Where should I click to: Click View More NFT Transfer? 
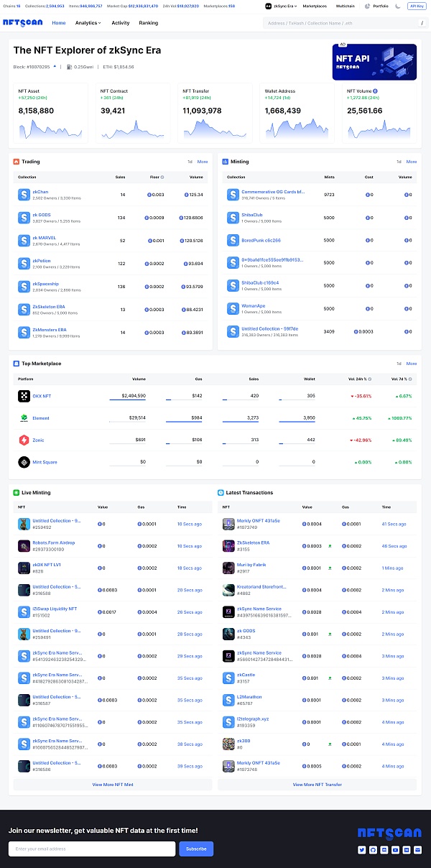(317, 785)
